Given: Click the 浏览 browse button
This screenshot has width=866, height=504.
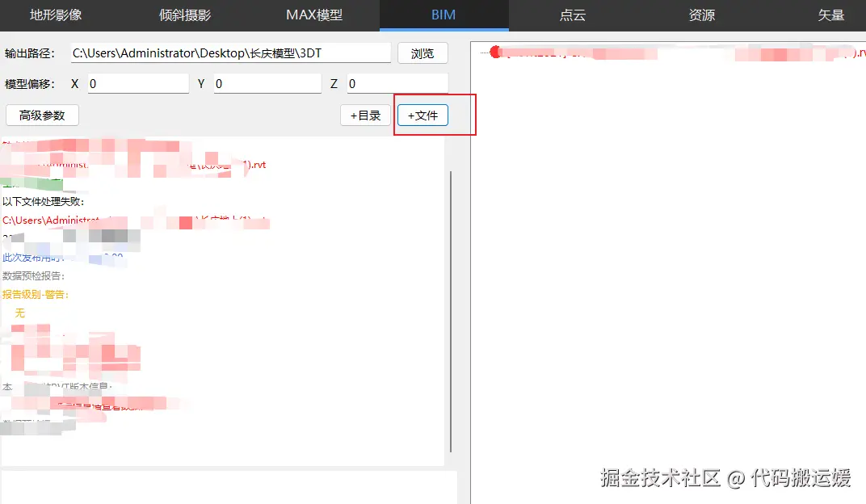Looking at the screenshot, I should coord(422,53).
